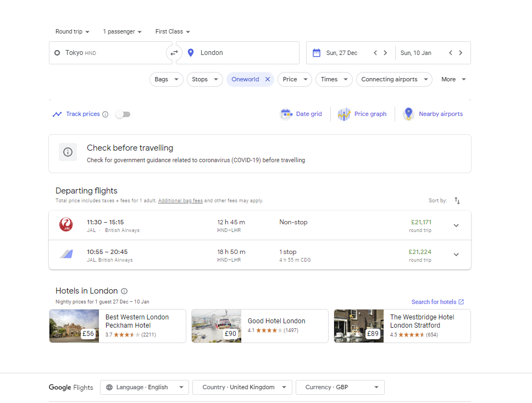
Task: Open sort order options
Action: [457, 201]
